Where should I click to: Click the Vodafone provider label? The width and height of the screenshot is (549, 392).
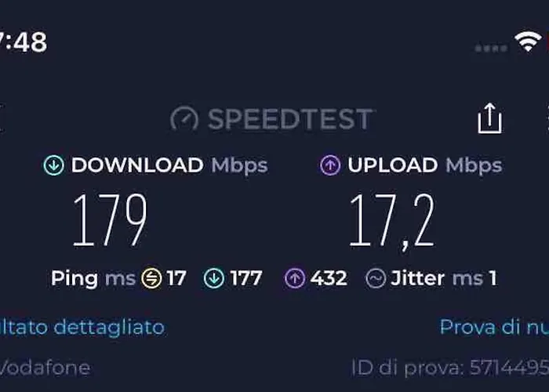(x=45, y=368)
